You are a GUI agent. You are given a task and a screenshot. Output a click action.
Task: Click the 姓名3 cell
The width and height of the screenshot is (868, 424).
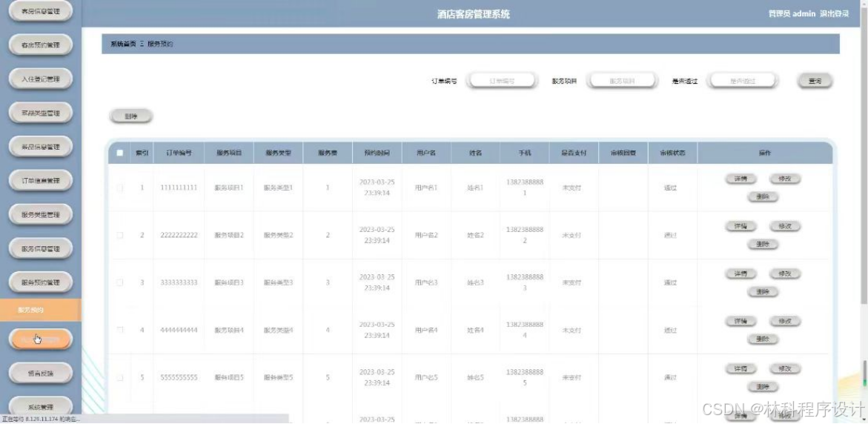tap(476, 283)
